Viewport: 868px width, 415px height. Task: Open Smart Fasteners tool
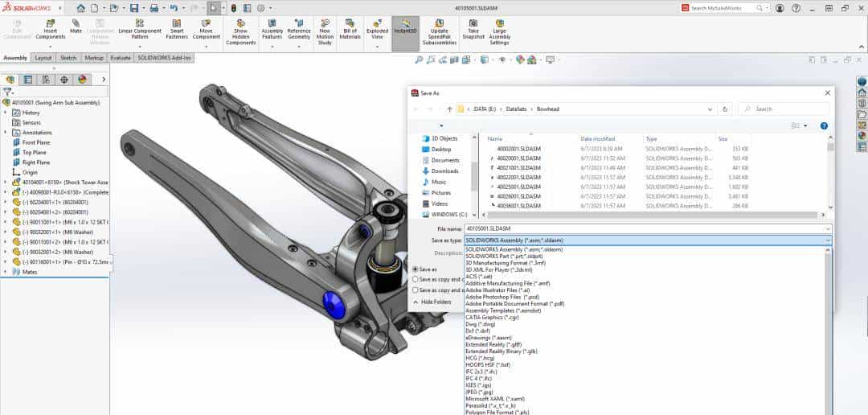[x=177, y=30]
